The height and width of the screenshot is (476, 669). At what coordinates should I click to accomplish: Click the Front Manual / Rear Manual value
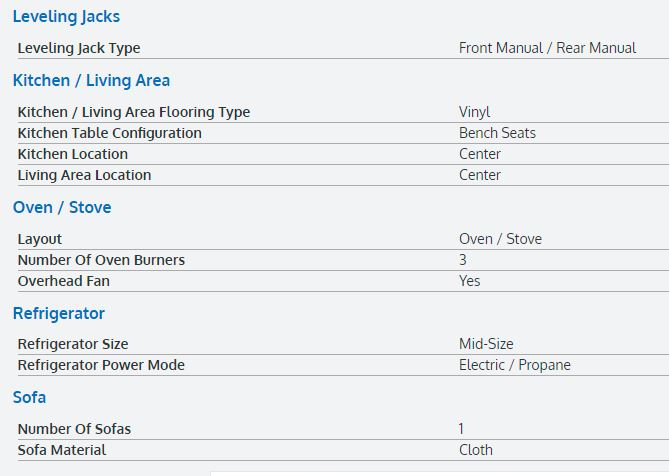[547, 48]
